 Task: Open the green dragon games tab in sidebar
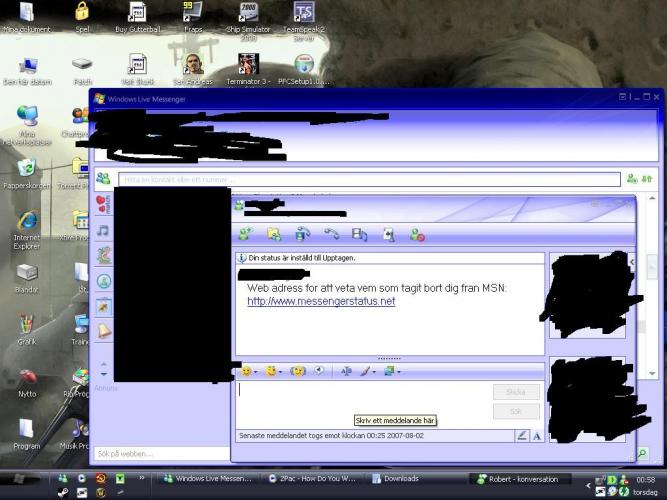click(103, 255)
